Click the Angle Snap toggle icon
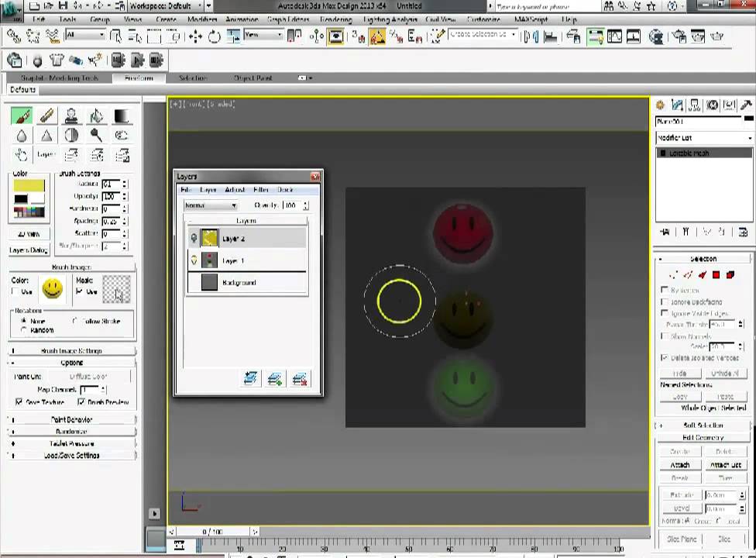Viewport: 756px width, 558px height. 377,36
